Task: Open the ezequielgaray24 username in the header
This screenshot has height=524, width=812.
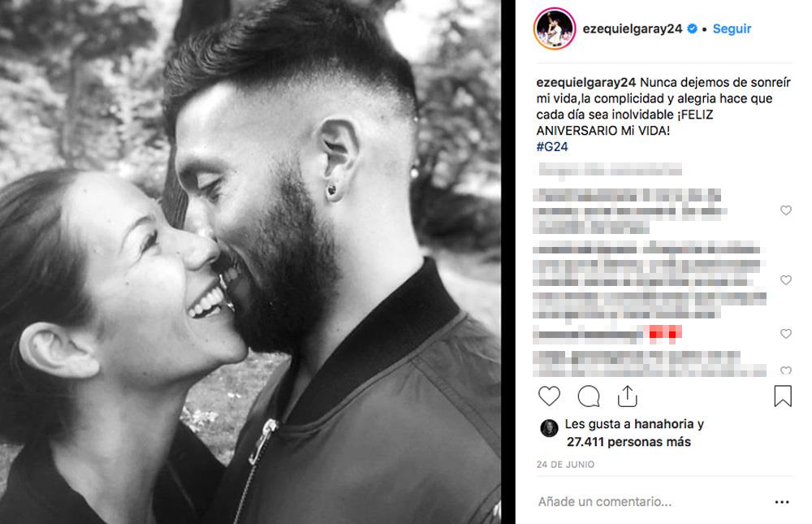Action: pos(633,29)
